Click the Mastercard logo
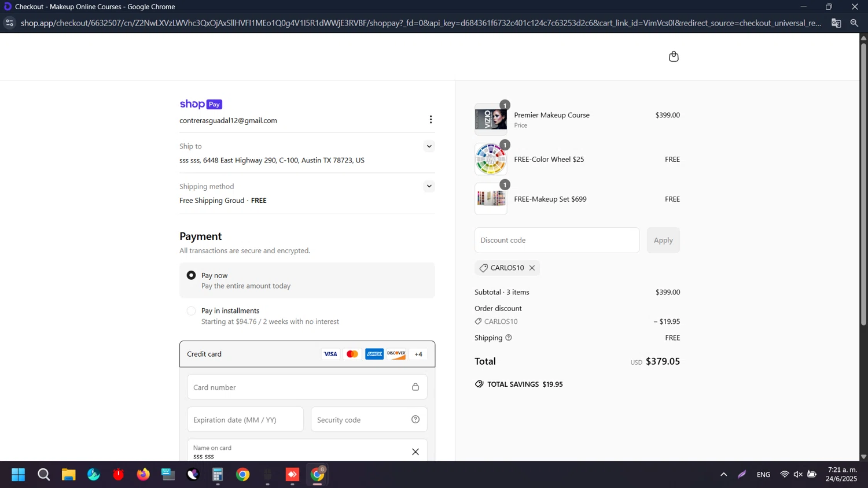Image resolution: width=868 pixels, height=488 pixels. tap(352, 354)
